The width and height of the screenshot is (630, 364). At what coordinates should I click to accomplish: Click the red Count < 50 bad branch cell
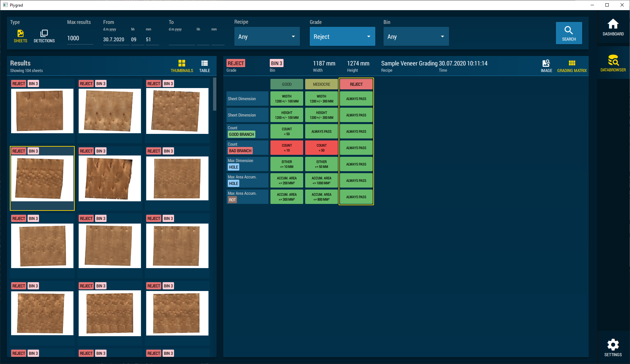[x=321, y=148]
